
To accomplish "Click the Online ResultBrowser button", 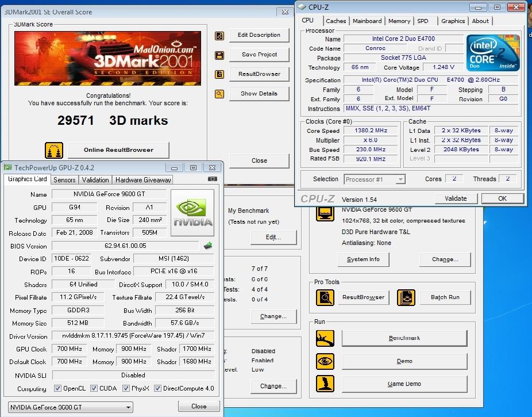I will tap(118, 150).
